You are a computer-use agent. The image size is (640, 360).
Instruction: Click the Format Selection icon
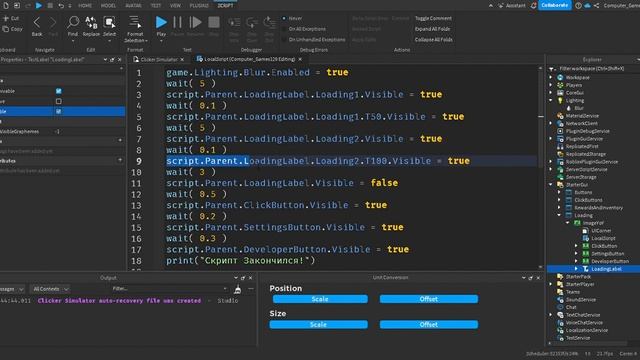(135, 22)
